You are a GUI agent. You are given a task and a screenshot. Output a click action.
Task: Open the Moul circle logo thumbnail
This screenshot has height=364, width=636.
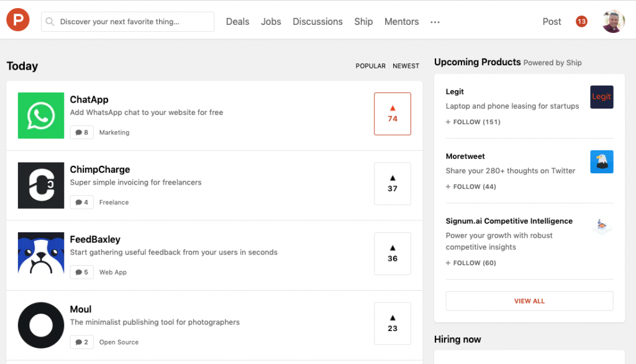click(x=41, y=325)
